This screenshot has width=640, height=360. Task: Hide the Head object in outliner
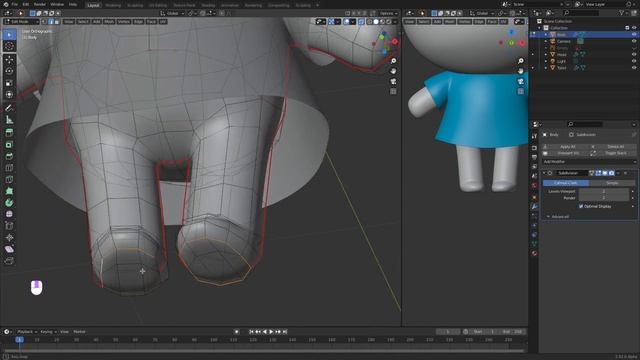click(634, 54)
